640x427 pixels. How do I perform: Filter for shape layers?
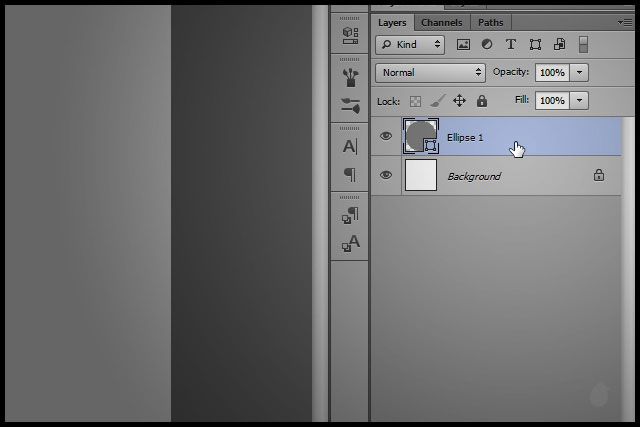535,45
